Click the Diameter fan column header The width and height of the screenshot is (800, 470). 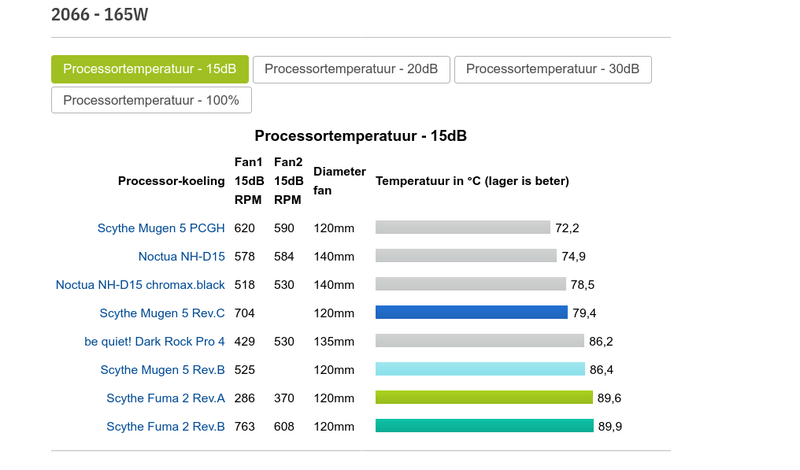[x=339, y=181]
